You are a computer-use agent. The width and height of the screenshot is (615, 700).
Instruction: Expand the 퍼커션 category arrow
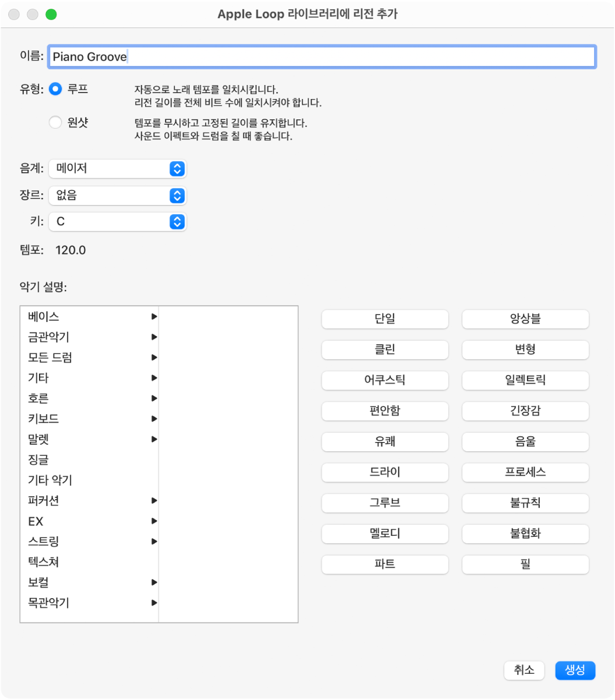pos(154,501)
